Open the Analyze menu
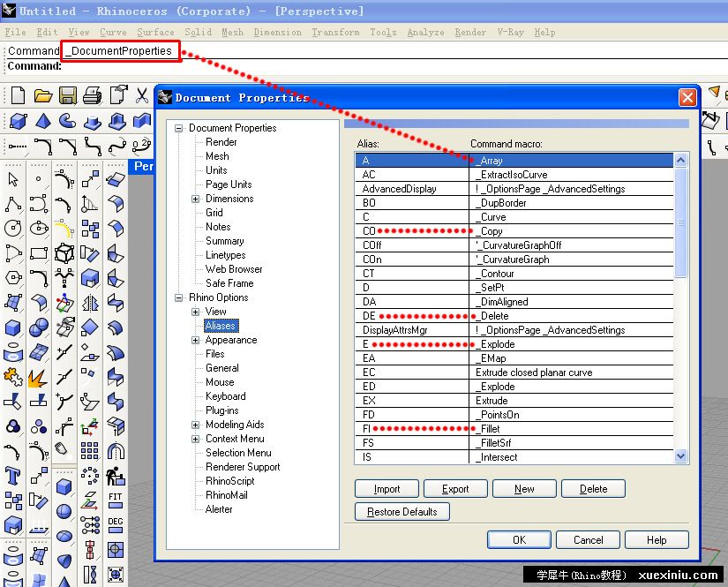Viewport: 728px width, 587px height. pos(425,32)
